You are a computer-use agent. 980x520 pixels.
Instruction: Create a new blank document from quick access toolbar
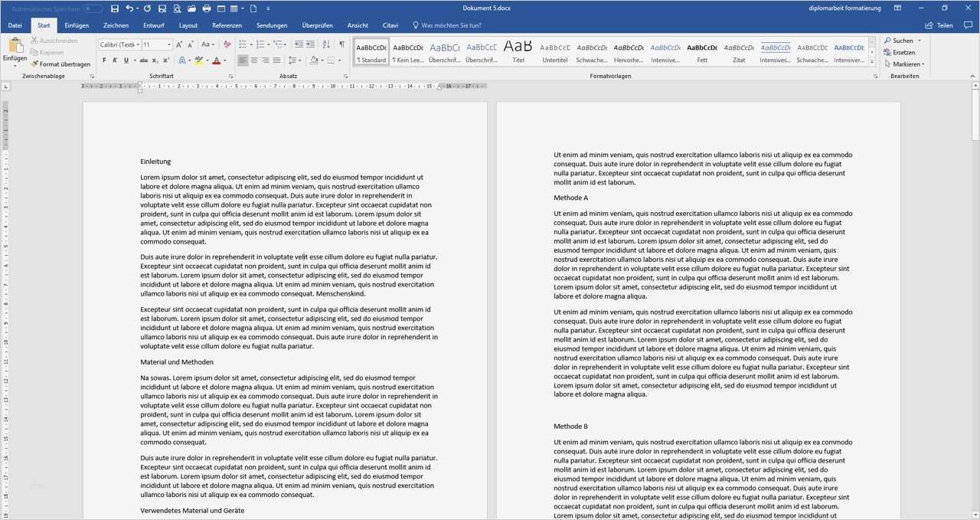click(253, 8)
